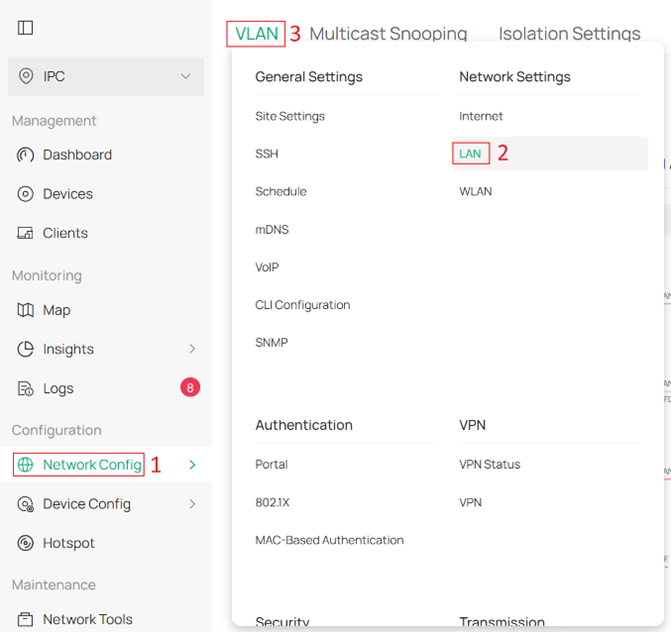Click the Insights pie chart icon
Screen dimensions: 671x632
tap(25, 349)
